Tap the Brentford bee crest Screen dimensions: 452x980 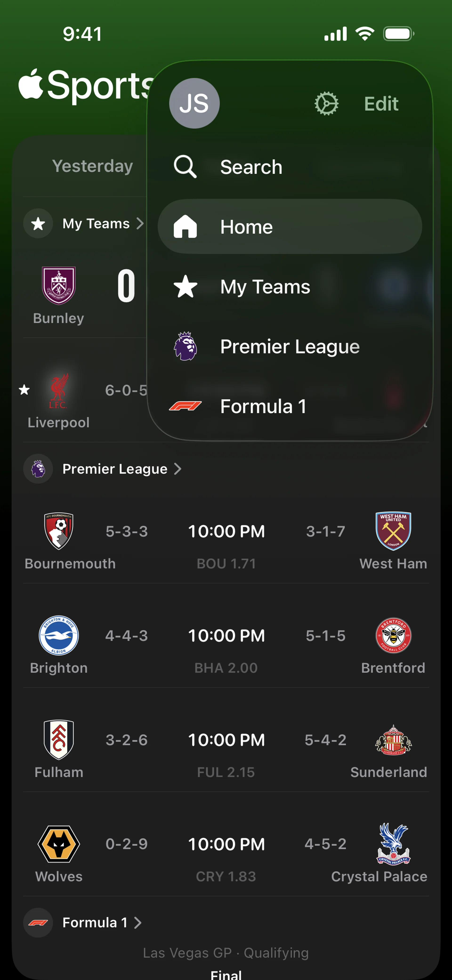[x=393, y=635]
